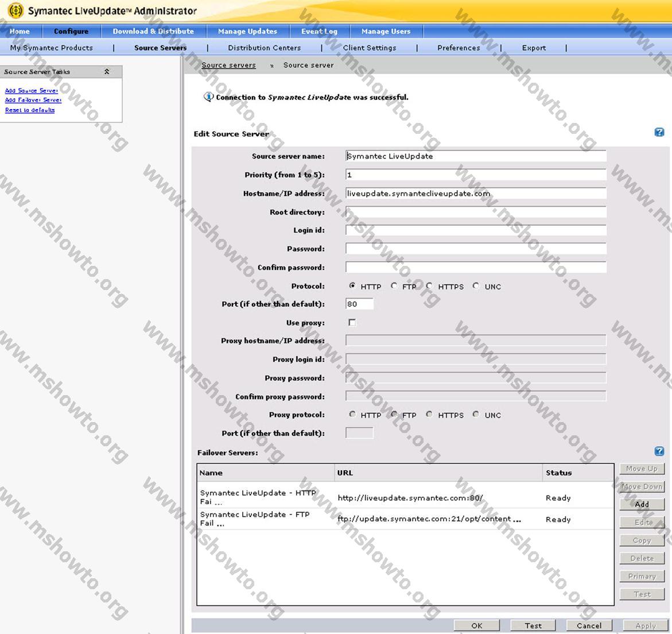672x634 pixels.
Task: Click Add failover server button
Action: 642,504
